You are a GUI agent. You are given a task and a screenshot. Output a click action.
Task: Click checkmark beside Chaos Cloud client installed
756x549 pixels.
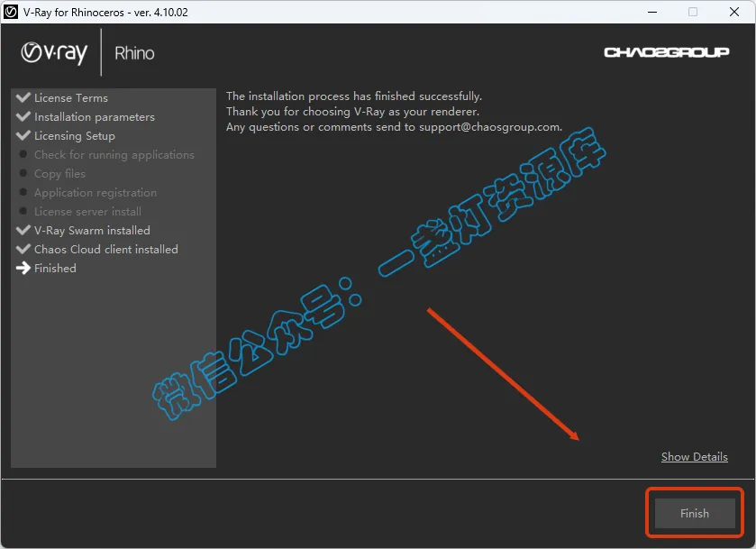[x=23, y=249]
